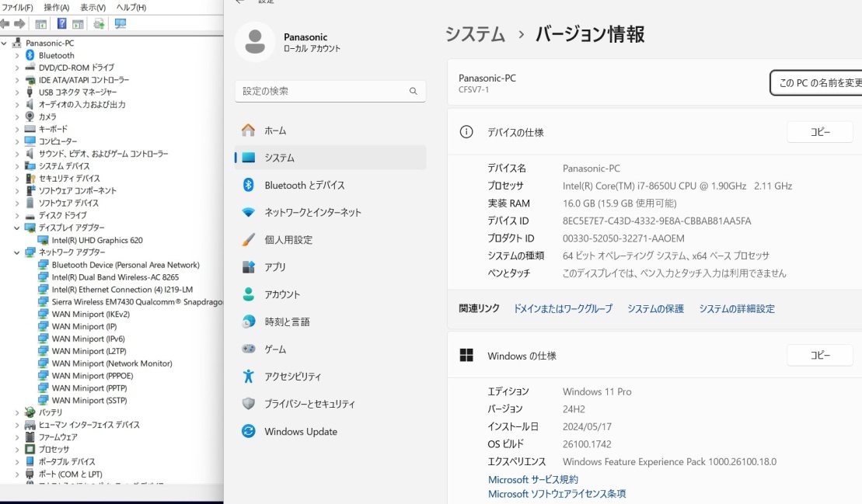Click この PC の名前を変更 button
The width and height of the screenshot is (862, 504).
click(x=816, y=83)
